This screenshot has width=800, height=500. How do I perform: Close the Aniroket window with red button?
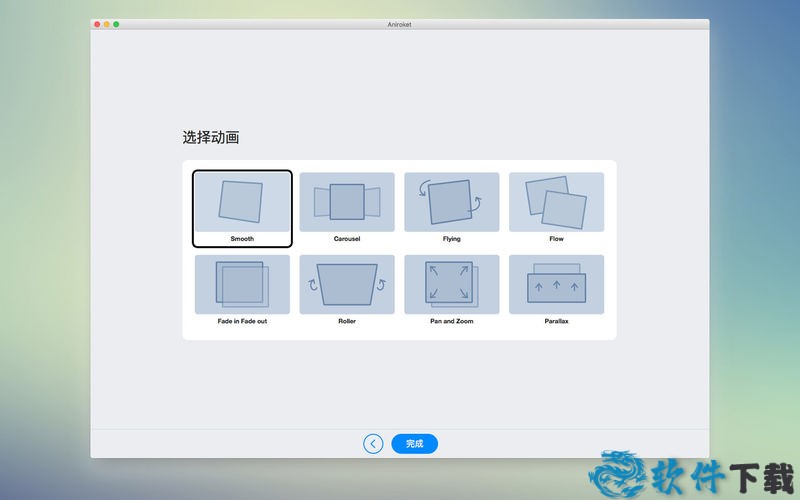tap(97, 24)
